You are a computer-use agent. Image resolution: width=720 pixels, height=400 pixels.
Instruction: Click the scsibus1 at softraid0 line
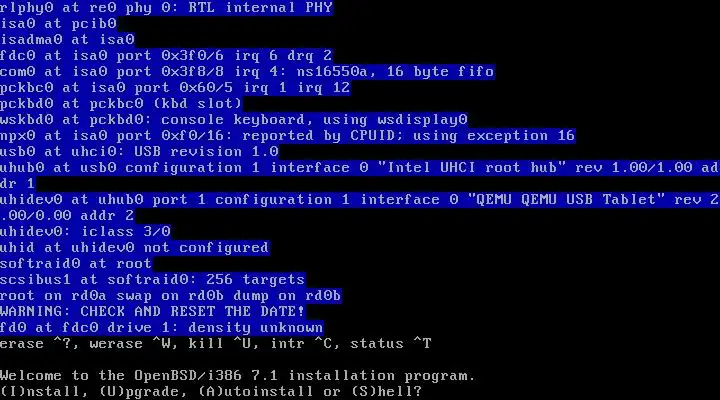point(152,279)
